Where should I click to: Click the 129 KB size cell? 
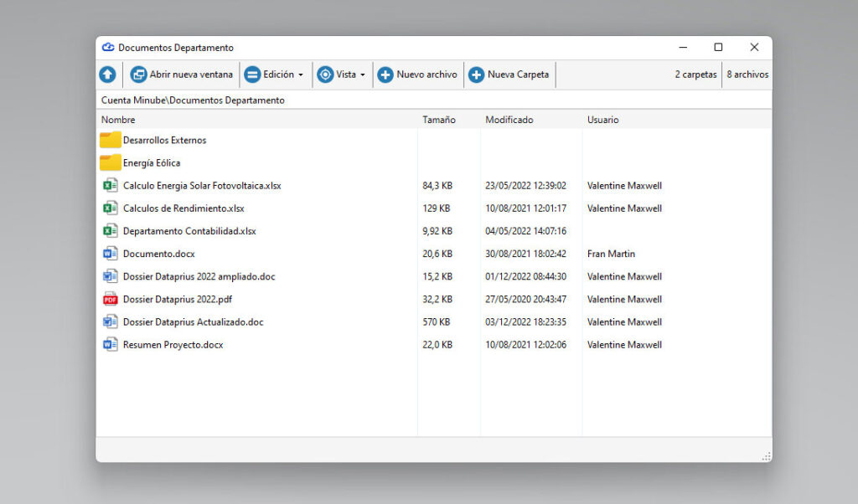[x=436, y=208]
